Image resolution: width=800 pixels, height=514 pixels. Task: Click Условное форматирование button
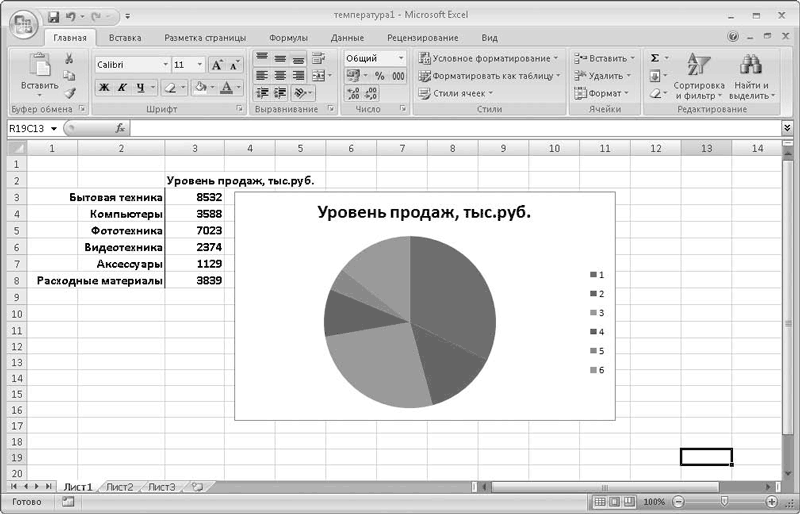488,58
